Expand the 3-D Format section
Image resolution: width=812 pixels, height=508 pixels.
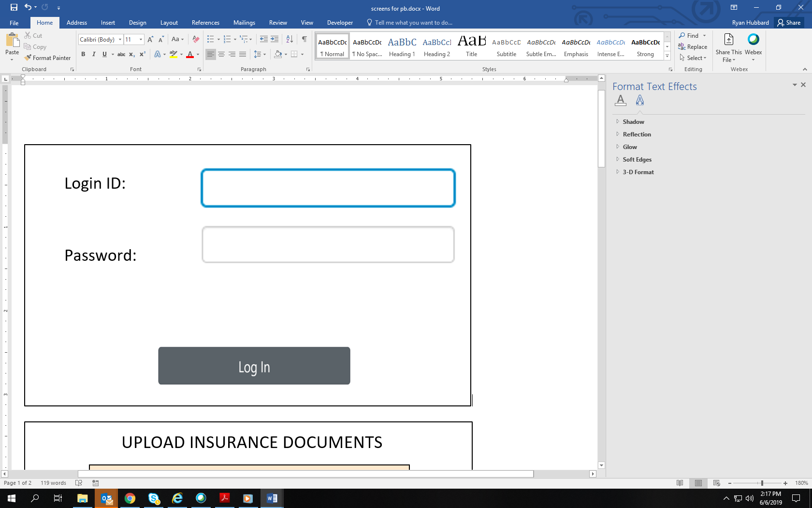tap(638, 172)
